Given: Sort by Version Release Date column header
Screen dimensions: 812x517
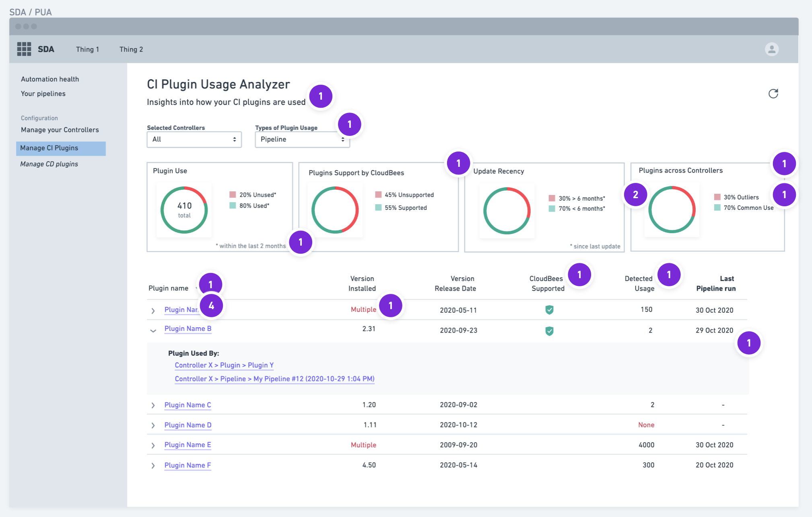Looking at the screenshot, I should 455,283.
